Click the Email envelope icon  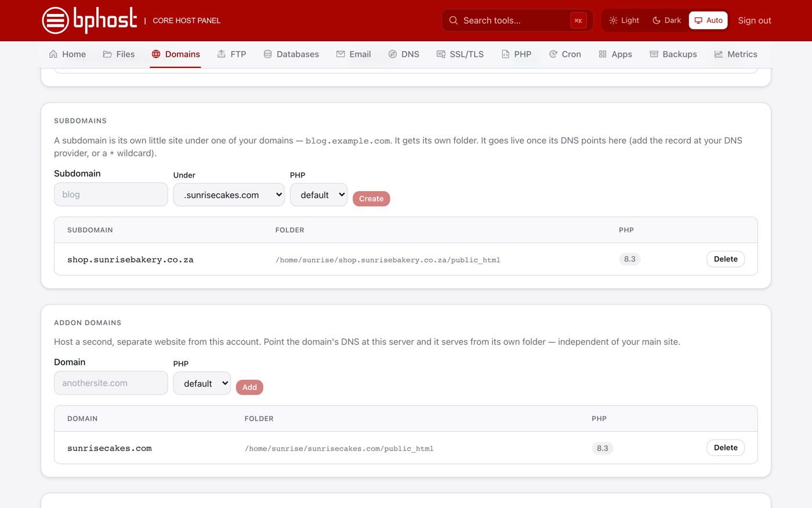pos(340,54)
